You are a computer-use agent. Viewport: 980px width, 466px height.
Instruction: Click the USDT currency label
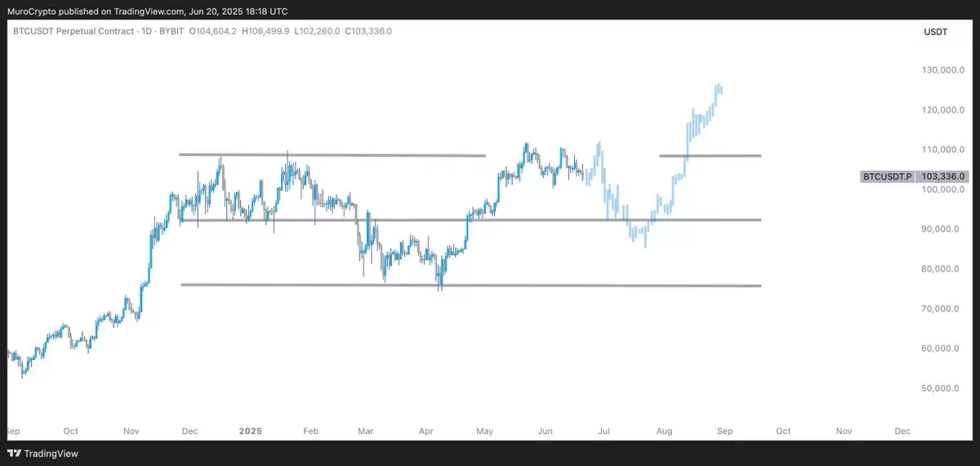click(934, 31)
